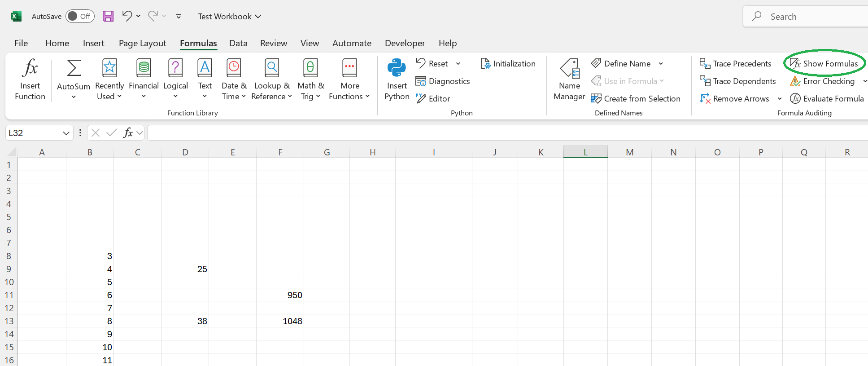Open the Help tab

pyautogui.click(x=448, y=43)
